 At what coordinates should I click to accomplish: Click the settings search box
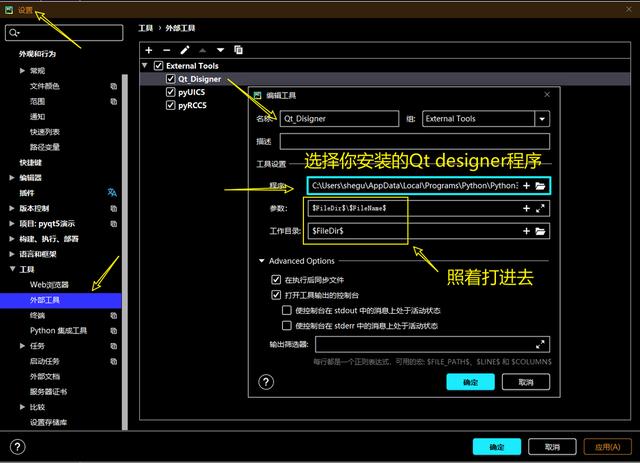tap(64, 33)
